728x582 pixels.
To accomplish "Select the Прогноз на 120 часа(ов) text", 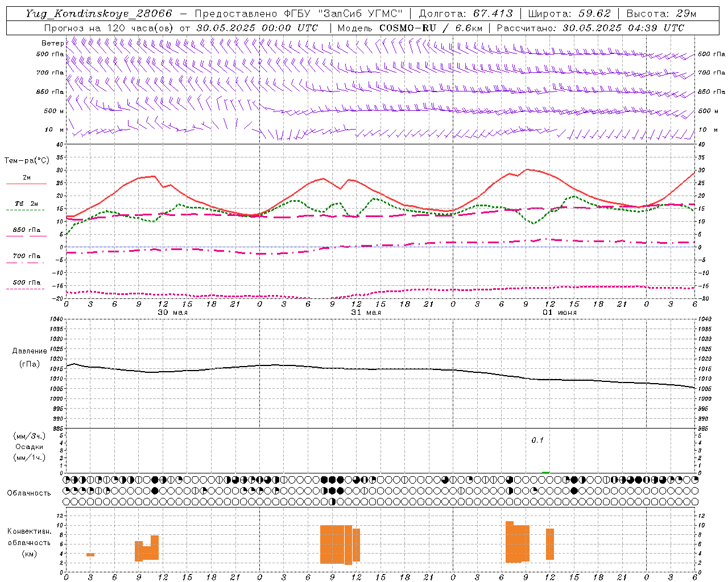I will tap(109, 28).
